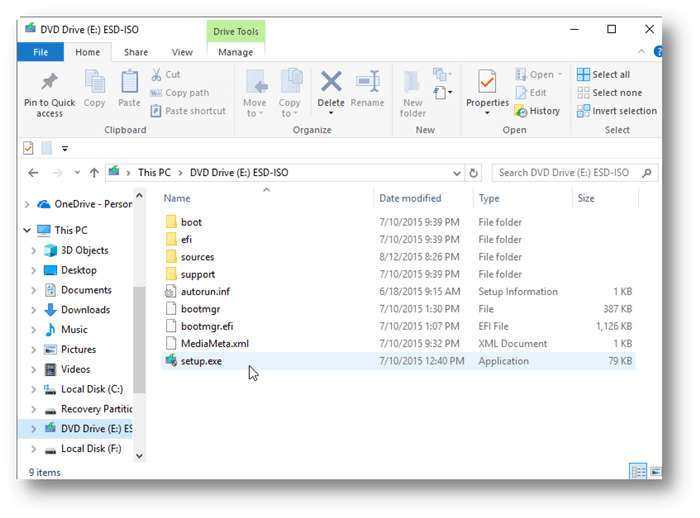The width and height of the screenshot is (700, 518).
Task: Go up one folder level arrow
Action: click(94, 173)
